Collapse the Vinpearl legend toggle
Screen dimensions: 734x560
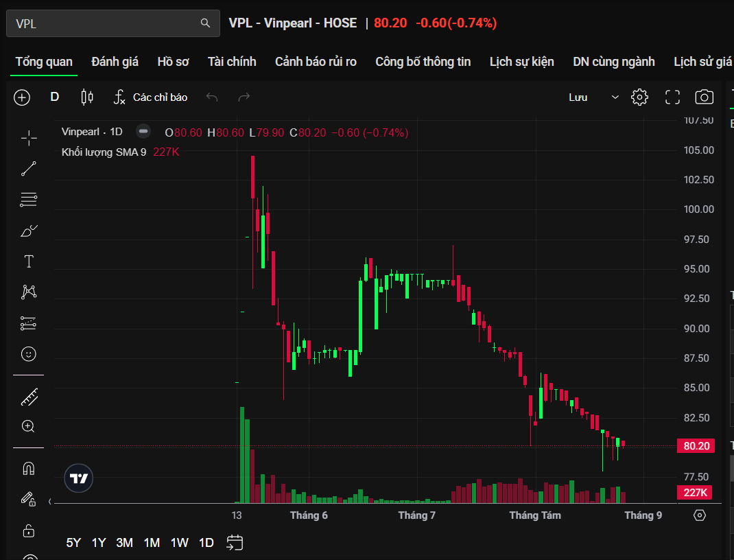pos(143,132)
